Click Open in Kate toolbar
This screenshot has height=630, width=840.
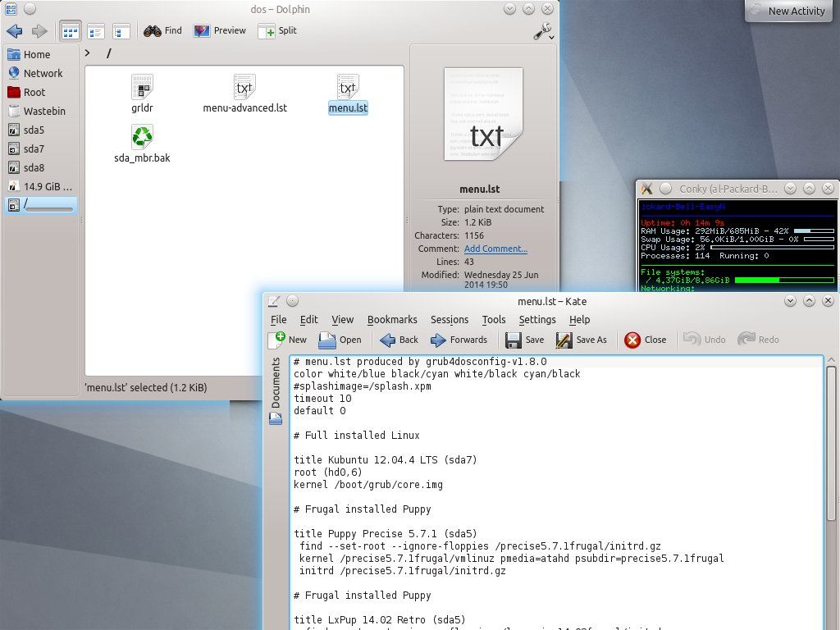click(x=340, y=340)
